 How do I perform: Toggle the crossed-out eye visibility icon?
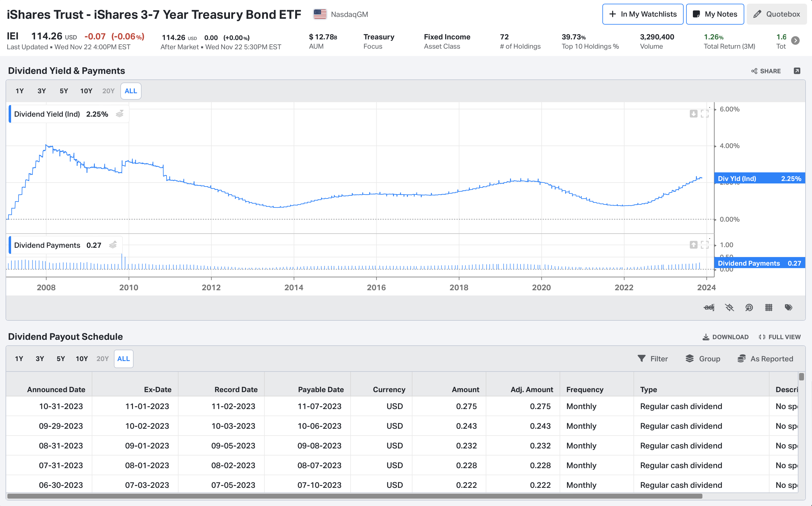click(x=729, y=307)
